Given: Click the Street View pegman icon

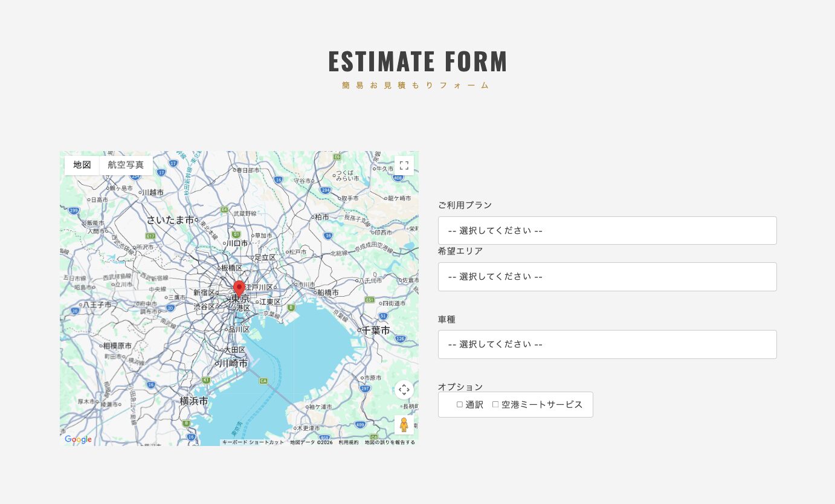Looking at the screenshot, I should click(x=404, y=425).
